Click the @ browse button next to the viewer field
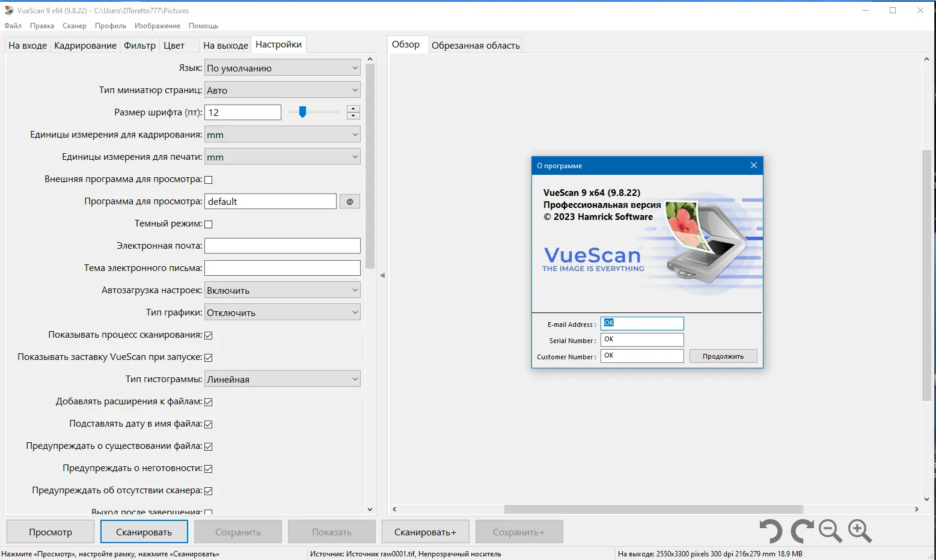936x560 pixels. point(350,201)
